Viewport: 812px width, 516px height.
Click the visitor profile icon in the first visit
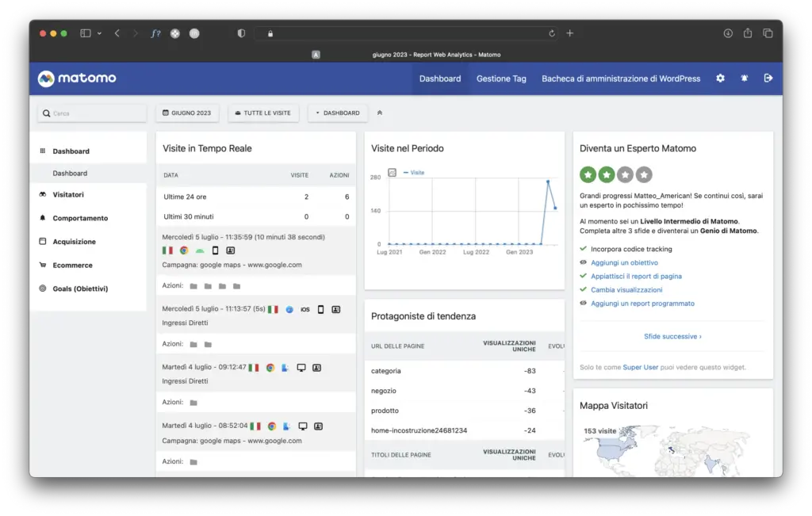coord(230,250)
